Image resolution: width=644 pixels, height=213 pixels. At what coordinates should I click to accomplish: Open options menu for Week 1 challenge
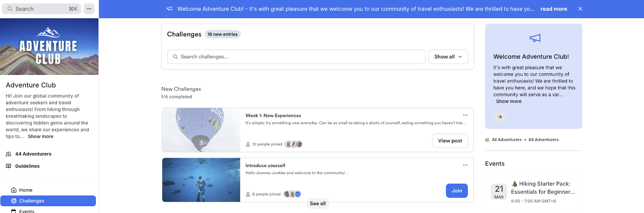(x=465, y=115)
